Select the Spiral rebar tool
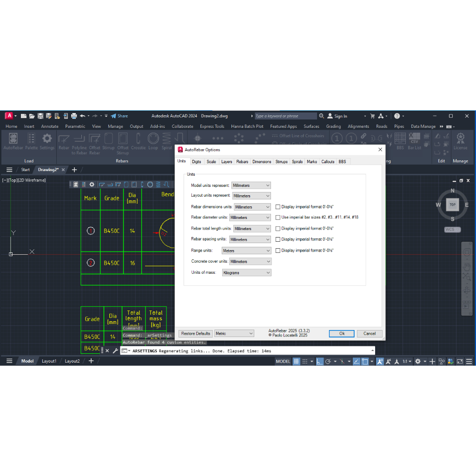Screen dimensions: 476x476 (166, 141)
